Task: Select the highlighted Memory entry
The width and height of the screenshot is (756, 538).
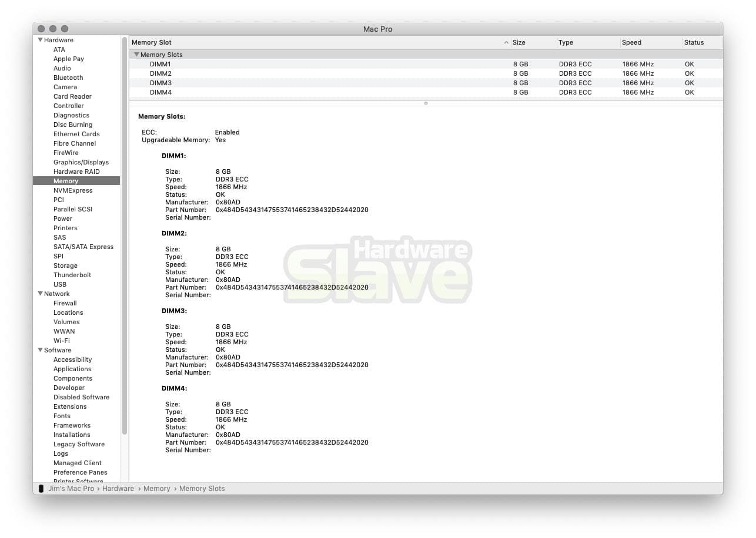Action: [x=76, y=181]
